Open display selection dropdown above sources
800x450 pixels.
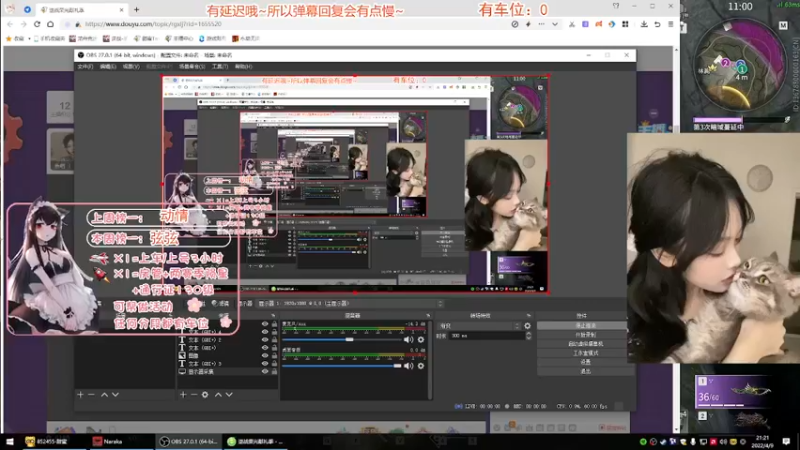(350, 304)
